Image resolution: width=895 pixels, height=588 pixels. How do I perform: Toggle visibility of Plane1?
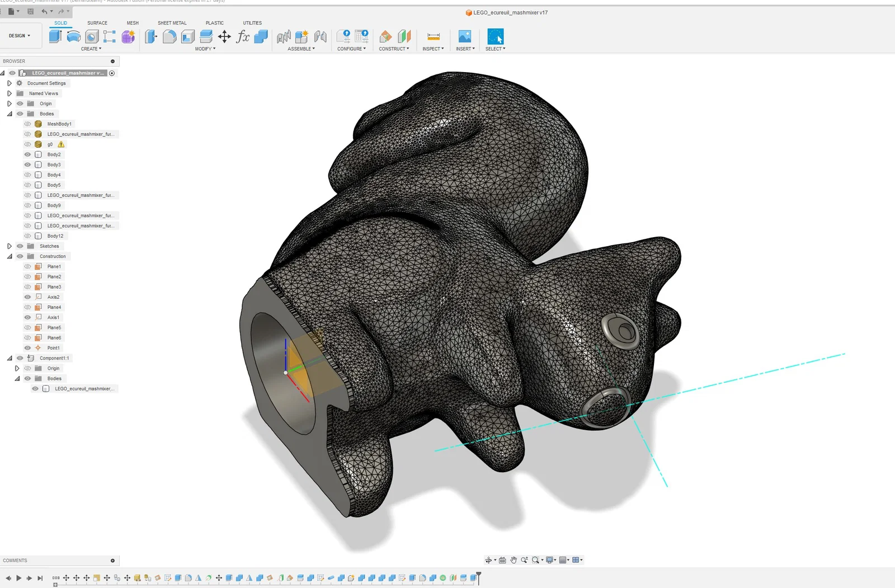(27, 266)
